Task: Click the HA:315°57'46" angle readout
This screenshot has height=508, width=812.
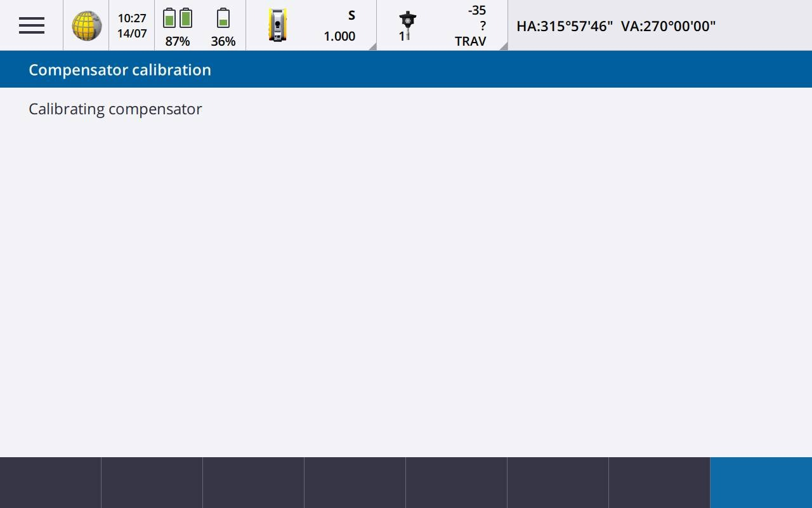Action: (565, 26)
